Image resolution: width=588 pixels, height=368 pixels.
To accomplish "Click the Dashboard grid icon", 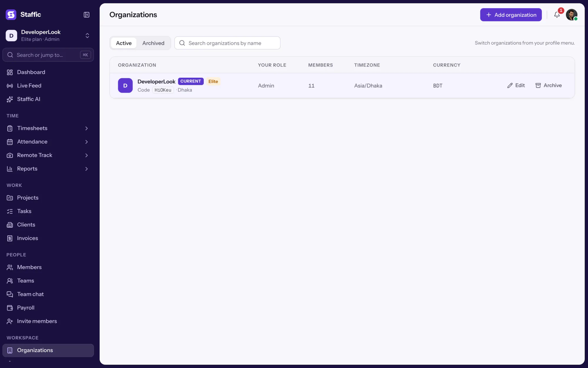I will (x=10, y=72).
